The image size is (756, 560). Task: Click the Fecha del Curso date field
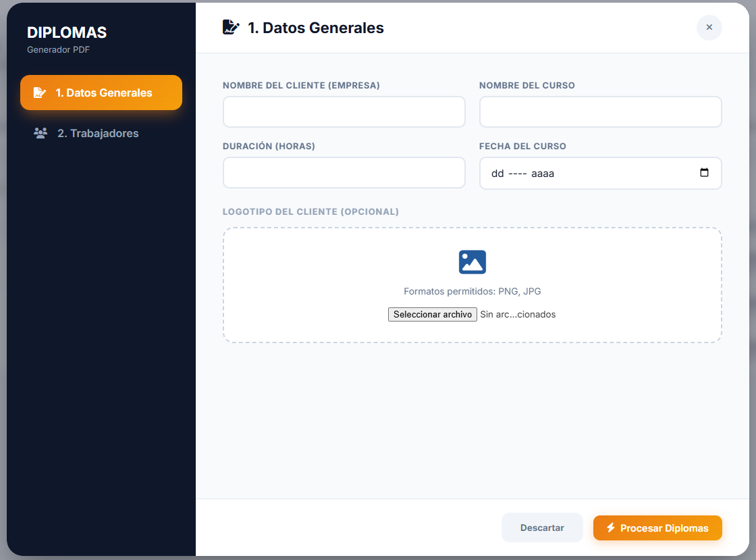coord(600,173)
